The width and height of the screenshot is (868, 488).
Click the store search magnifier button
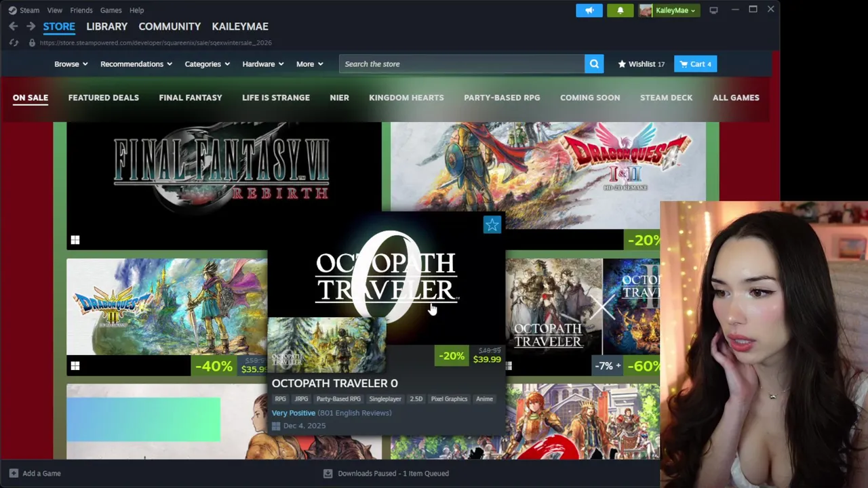tap(594, 64)
